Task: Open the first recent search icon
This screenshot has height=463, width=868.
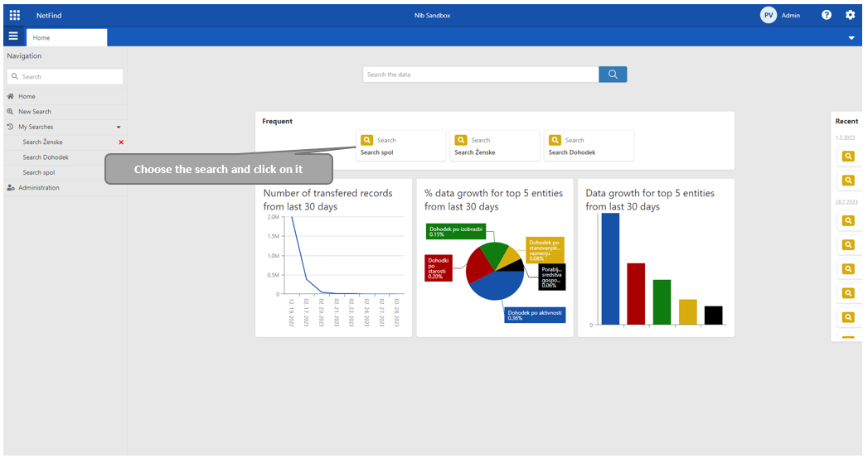Action: [848, 156]
